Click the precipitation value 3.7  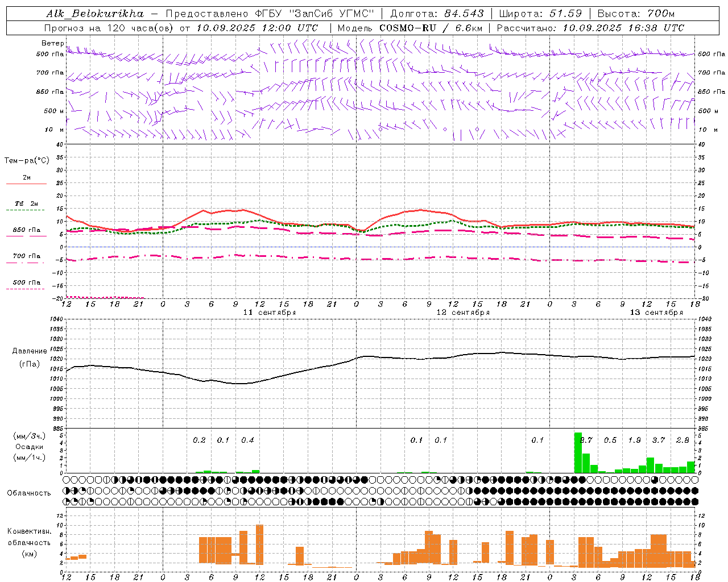click(x=659, y=440)
